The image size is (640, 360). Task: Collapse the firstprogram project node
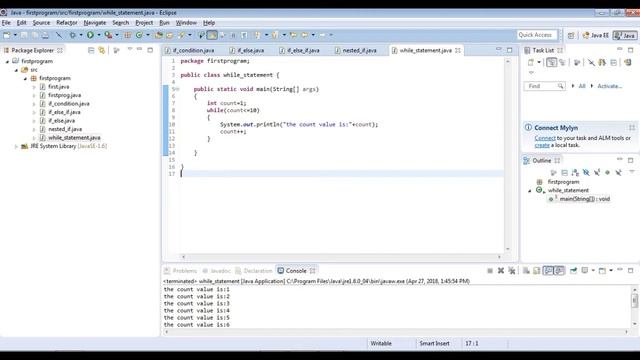7,61
